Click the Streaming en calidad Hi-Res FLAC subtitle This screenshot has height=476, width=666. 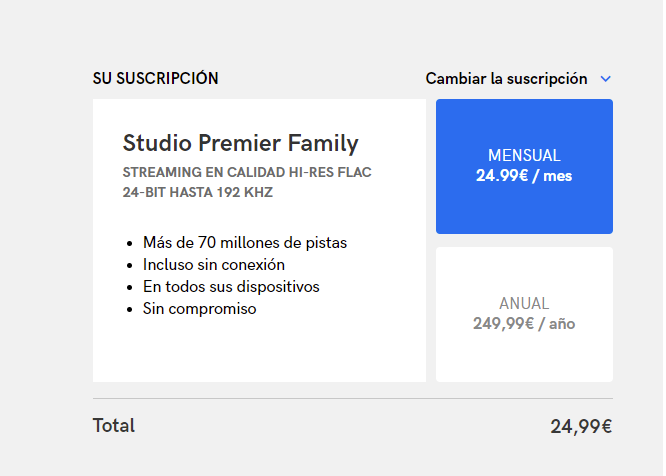[x=247, y=172]
